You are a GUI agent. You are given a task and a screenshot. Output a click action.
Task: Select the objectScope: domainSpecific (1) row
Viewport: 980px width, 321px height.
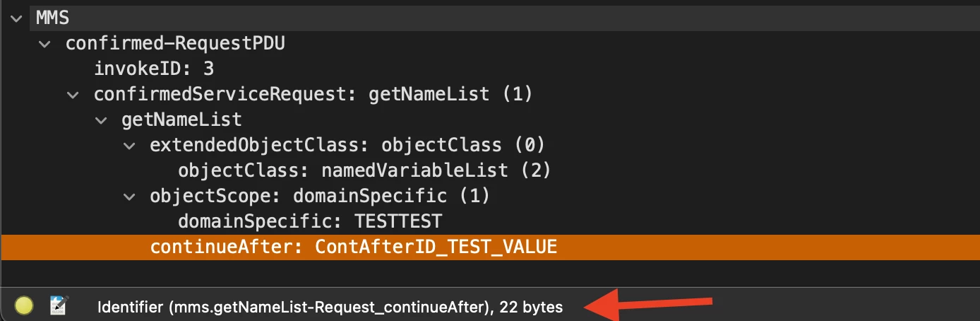pyautogui.click(x=320, y=196)
